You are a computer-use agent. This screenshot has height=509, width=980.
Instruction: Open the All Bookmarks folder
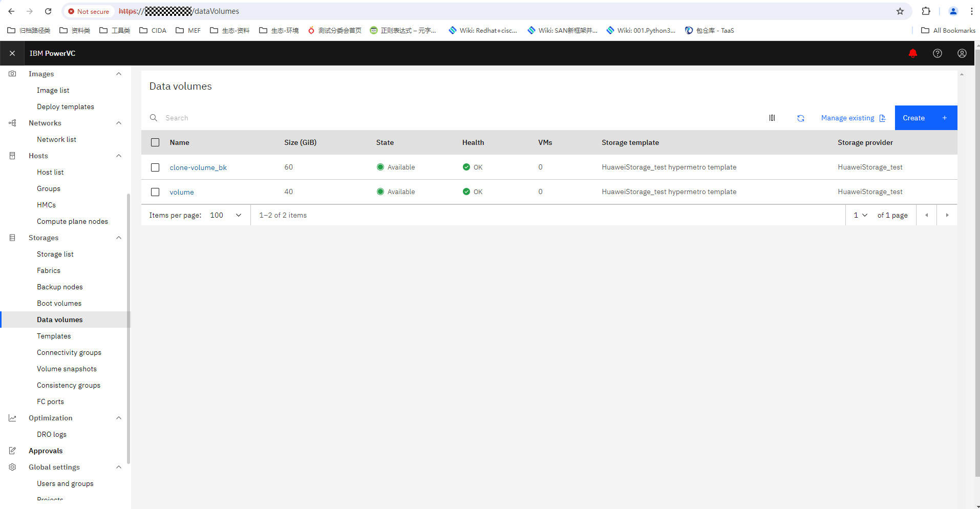948,30
